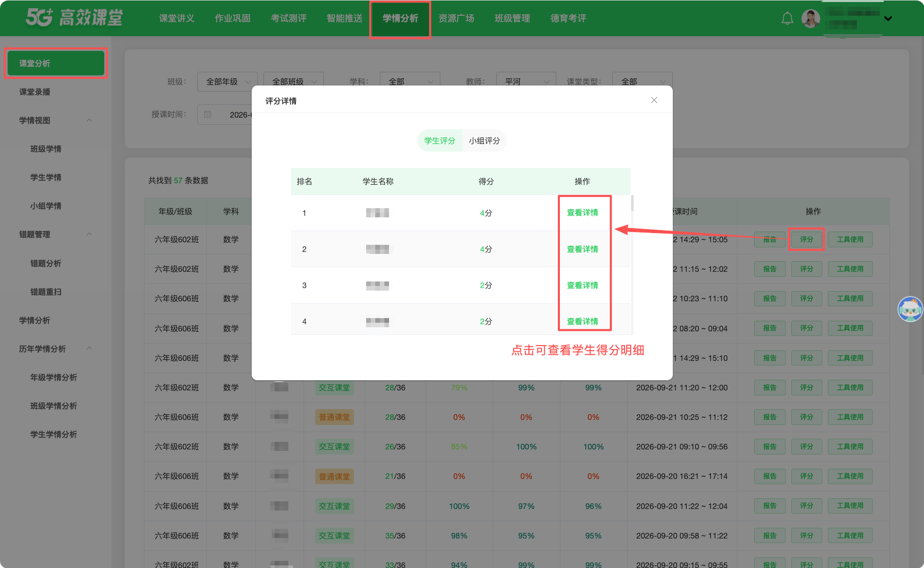This screenshot has width=924, height=568.
Task: Go to 班级管理 menu
Action: (512, 18)
